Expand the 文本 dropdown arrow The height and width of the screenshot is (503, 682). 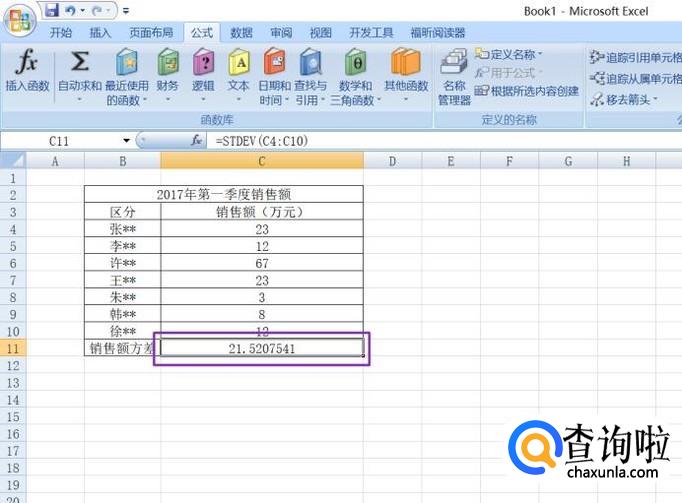click(x=238, y=100)
